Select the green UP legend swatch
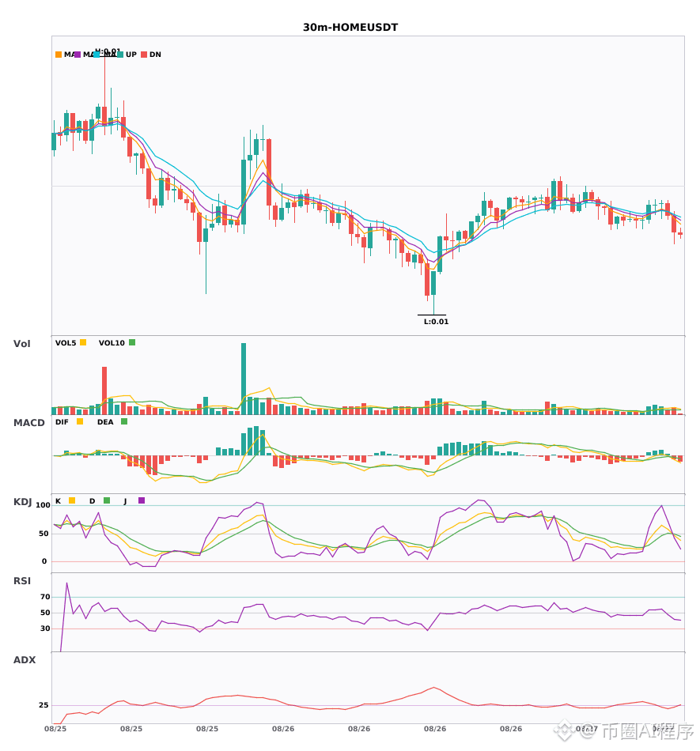Viewport: 700px width, 751px height. 119,55
